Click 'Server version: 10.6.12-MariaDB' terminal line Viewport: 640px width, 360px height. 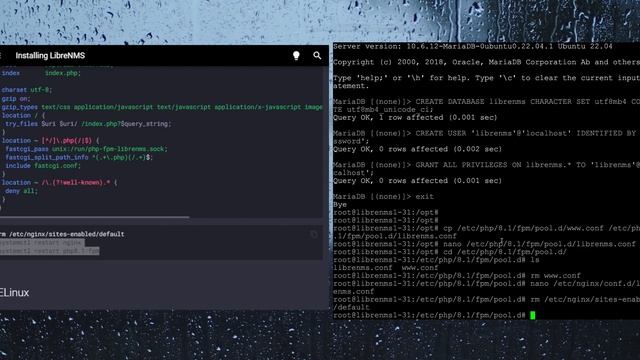[x=473, y=47]
